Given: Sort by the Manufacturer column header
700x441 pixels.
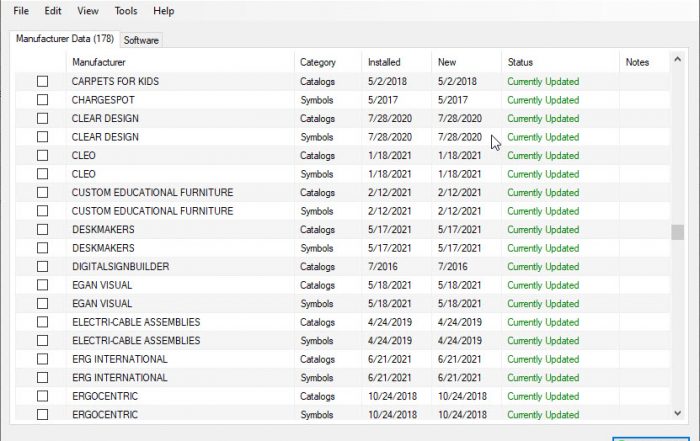Looking at the screenshot, I should pyautogui.click(x=180, y=62).
